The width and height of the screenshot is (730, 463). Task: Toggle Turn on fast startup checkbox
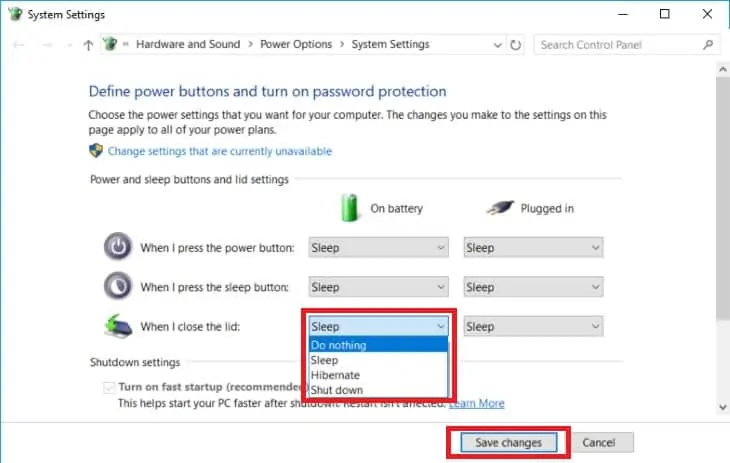[x=109, y=387]
